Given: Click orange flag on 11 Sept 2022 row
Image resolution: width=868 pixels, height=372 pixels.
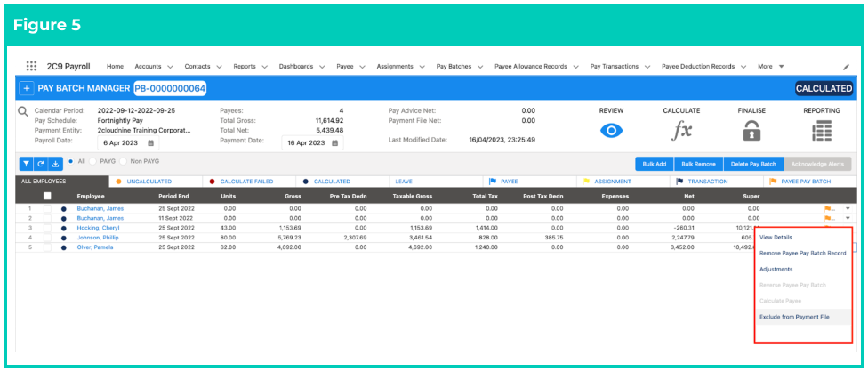Looking at the screenshot, I should 828,218.
